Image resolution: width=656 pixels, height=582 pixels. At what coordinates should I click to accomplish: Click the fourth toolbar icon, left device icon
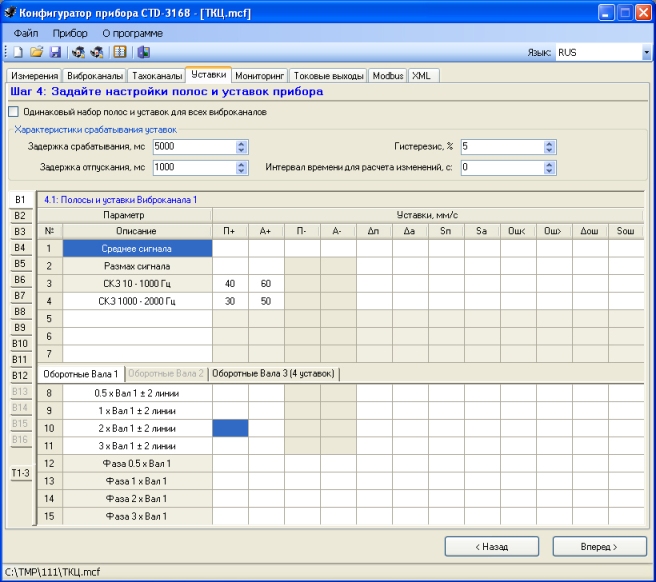click(78, 52)
